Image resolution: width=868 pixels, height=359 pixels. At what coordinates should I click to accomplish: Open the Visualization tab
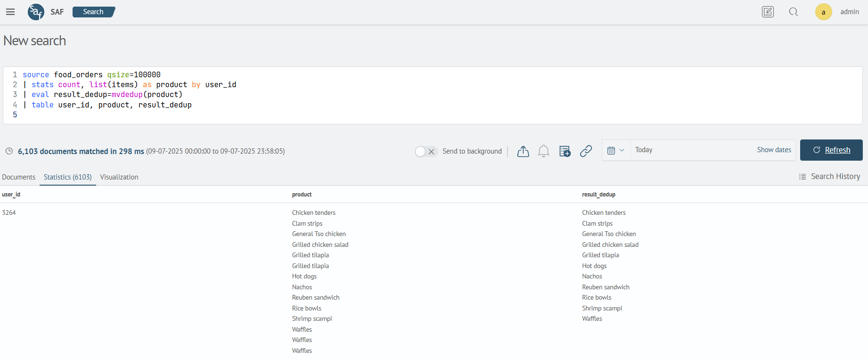coord(119,177)
